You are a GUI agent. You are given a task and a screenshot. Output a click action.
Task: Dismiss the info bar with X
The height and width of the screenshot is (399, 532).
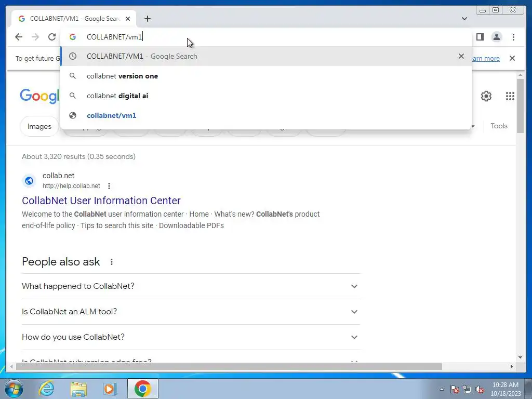tap(512, 58)
